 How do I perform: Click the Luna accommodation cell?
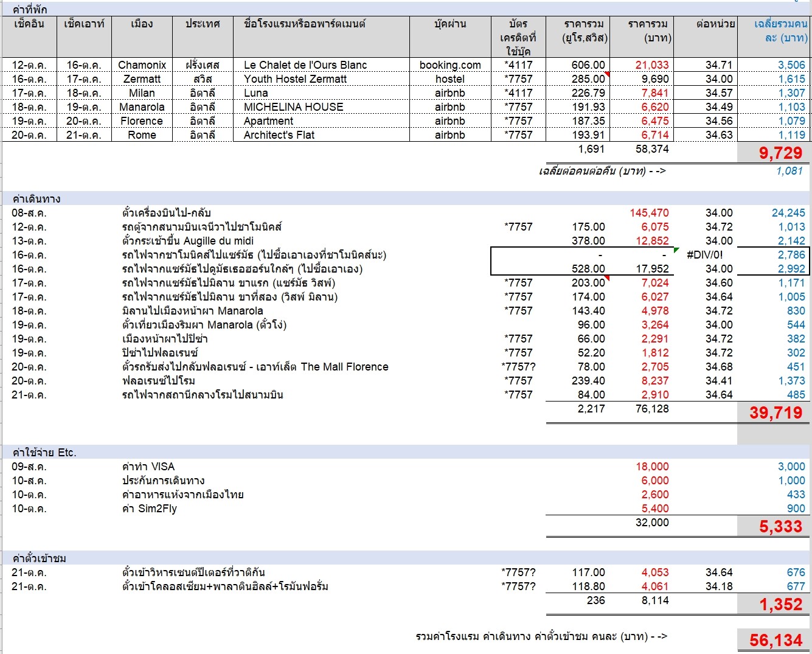point(321,93)
